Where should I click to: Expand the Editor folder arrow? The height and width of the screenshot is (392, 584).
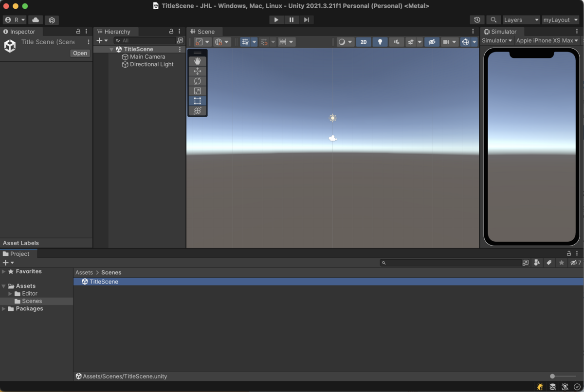pyautogui.click(x=10, y=294)
